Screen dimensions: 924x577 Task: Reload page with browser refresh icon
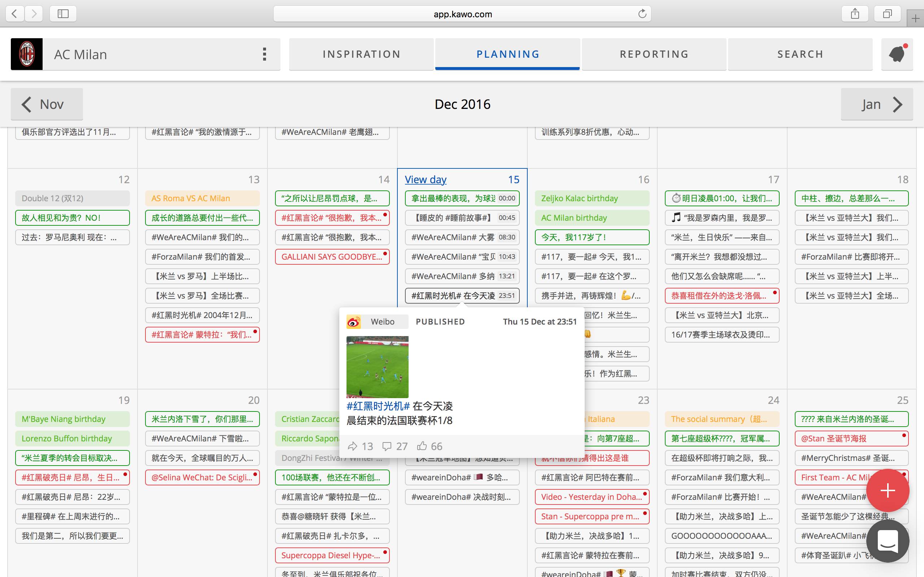point(642,14)
